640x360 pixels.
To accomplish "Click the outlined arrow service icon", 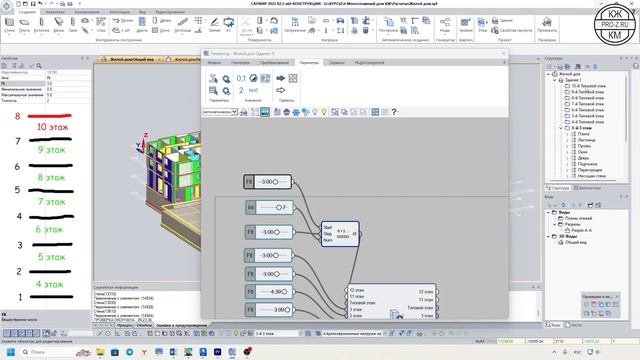I will coord(280,90).
